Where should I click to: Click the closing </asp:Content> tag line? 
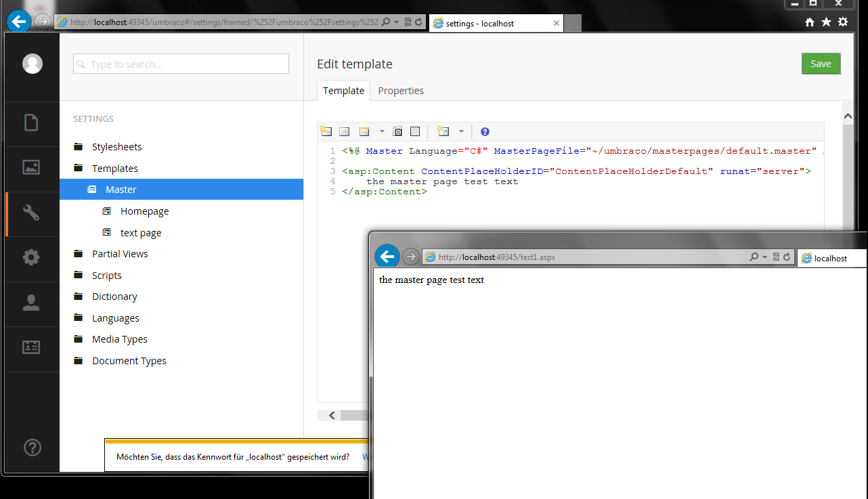[x=385, y=192]
